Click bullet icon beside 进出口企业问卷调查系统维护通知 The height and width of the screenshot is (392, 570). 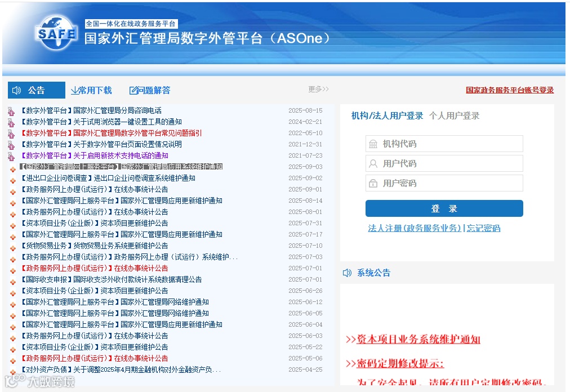click(13, 180)
